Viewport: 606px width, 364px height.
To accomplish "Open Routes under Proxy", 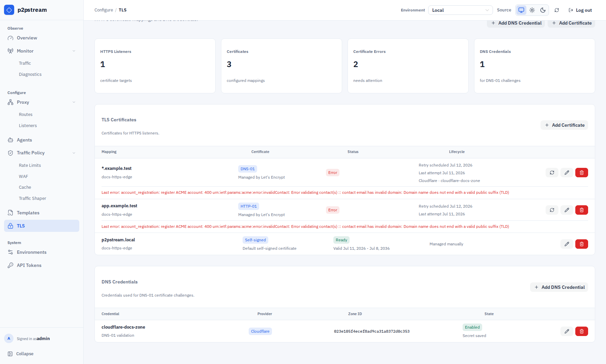I will (26, 115).
